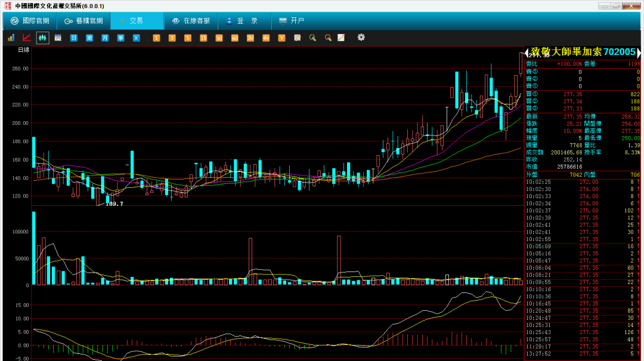The height and width of the screenshot is (361, 644).
Task: Select the weekly 周 period icon
Action: (x=89, y=38)
